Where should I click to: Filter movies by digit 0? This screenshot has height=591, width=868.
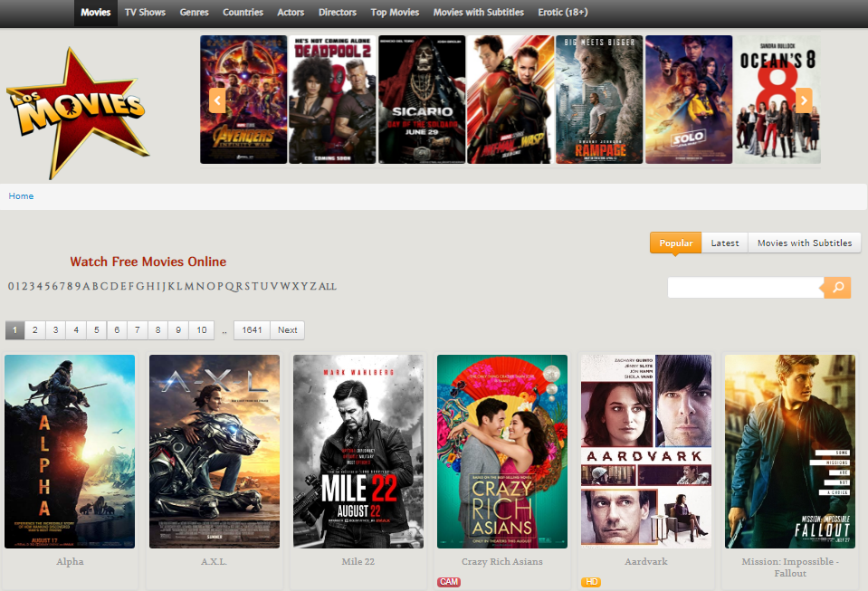coord(11,287)
